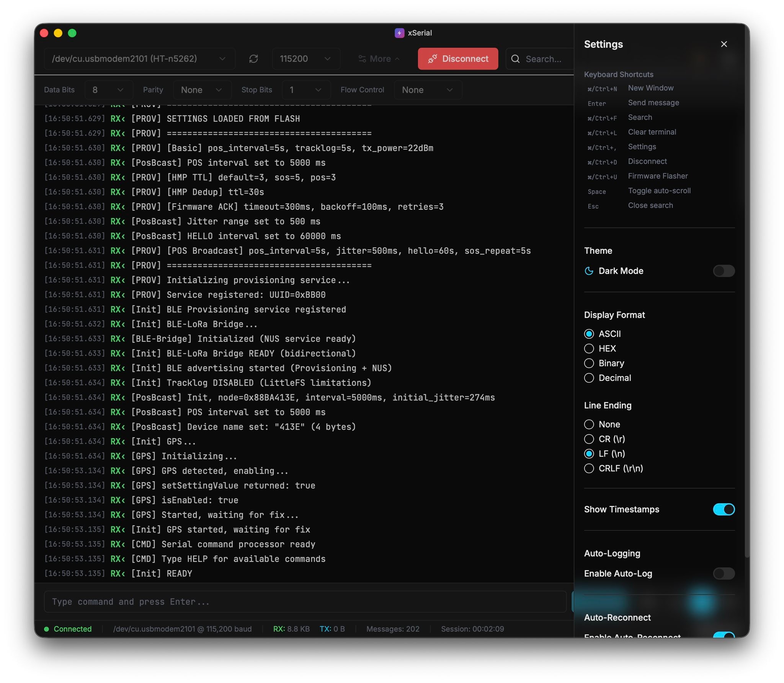Select HEX display format

pyautogui.click(x=589, y=348)
